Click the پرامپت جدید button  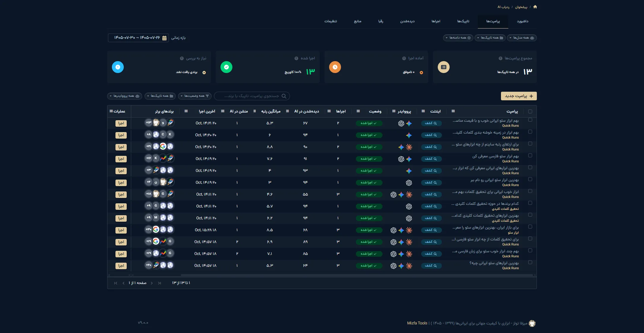(519, 96)
